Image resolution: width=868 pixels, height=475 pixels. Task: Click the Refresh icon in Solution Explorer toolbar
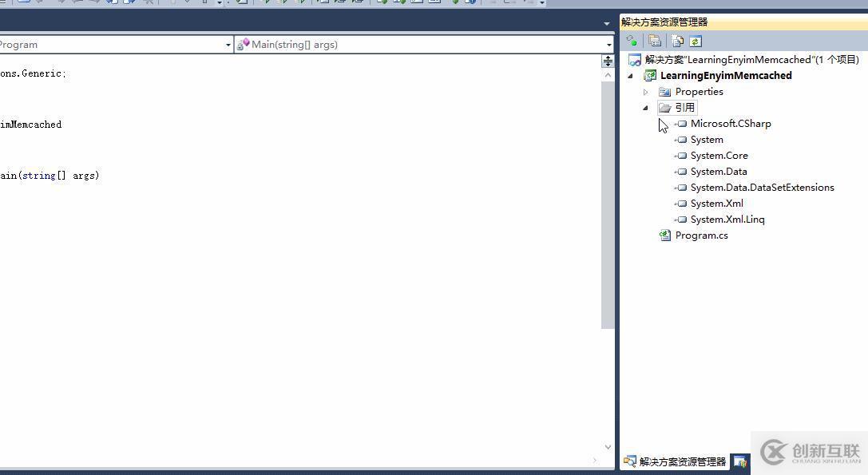click(695, 41)
